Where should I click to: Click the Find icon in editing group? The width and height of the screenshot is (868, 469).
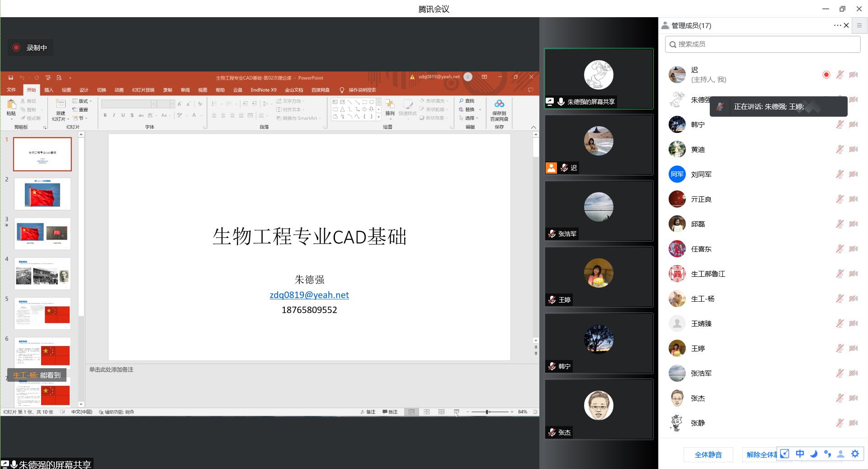[467, 101]
